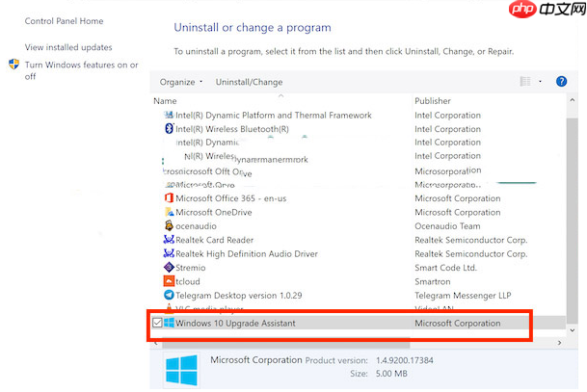
Task: Click the Telegram Desktop icon
Action: tap(169, 295)
